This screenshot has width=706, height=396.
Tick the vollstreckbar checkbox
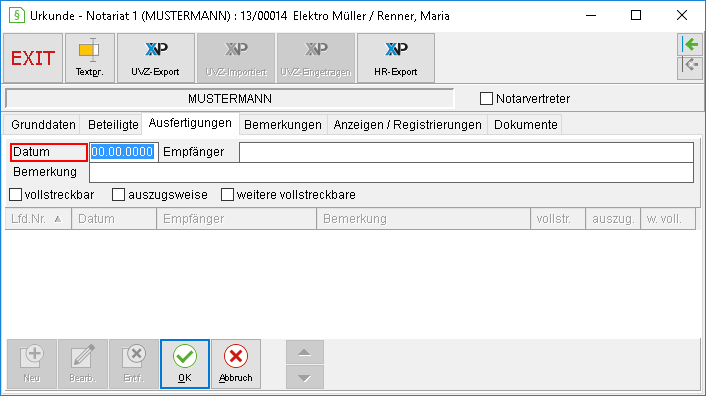[16, 195]
